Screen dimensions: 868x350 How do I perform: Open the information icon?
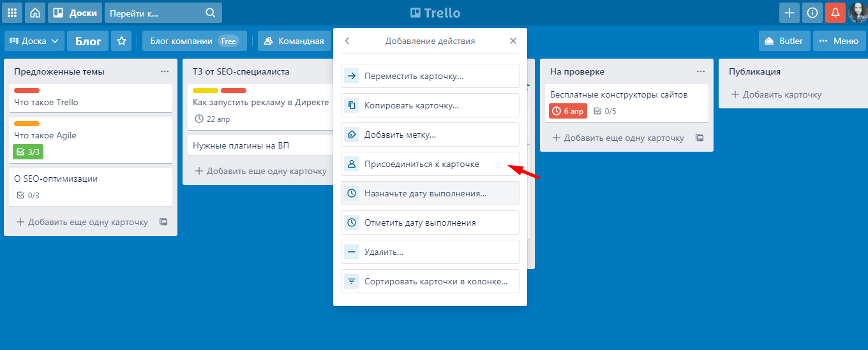[x=812, y=13]
